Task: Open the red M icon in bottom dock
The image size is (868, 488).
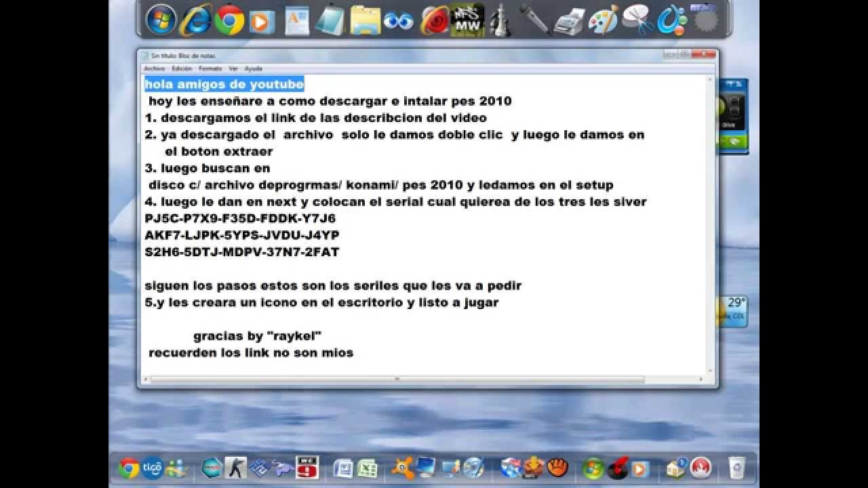Action: point(700,468)
